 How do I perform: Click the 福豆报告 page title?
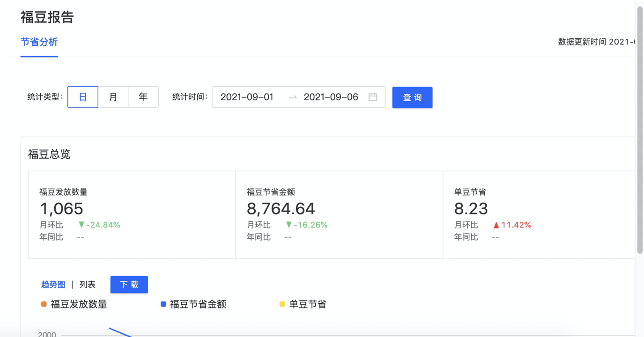[x=47, y=17]
